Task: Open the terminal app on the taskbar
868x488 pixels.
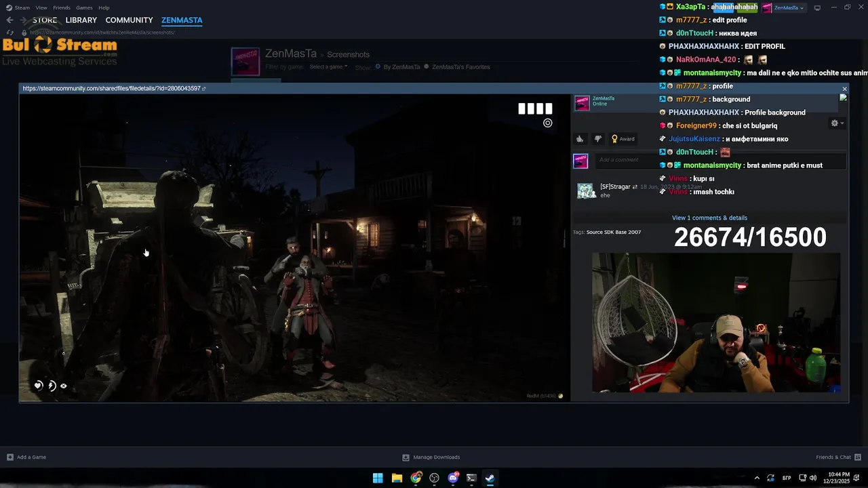Action: pos(471,478)
